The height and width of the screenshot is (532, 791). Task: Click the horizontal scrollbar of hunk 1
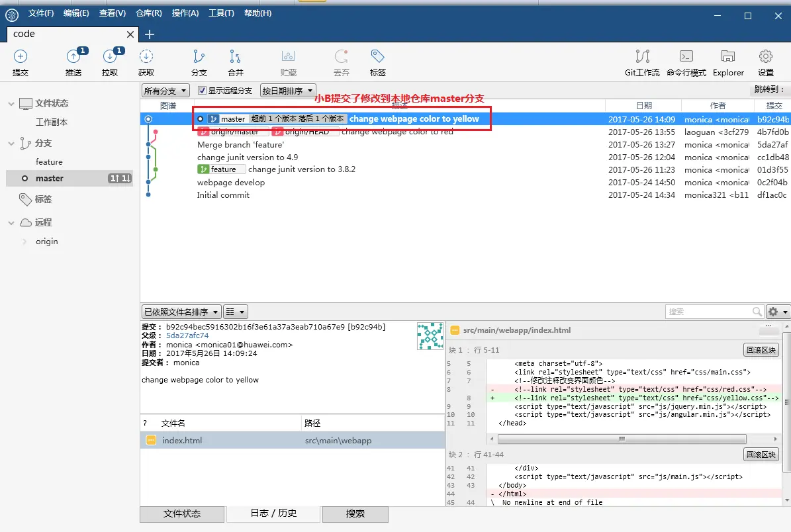coord(622,439)
